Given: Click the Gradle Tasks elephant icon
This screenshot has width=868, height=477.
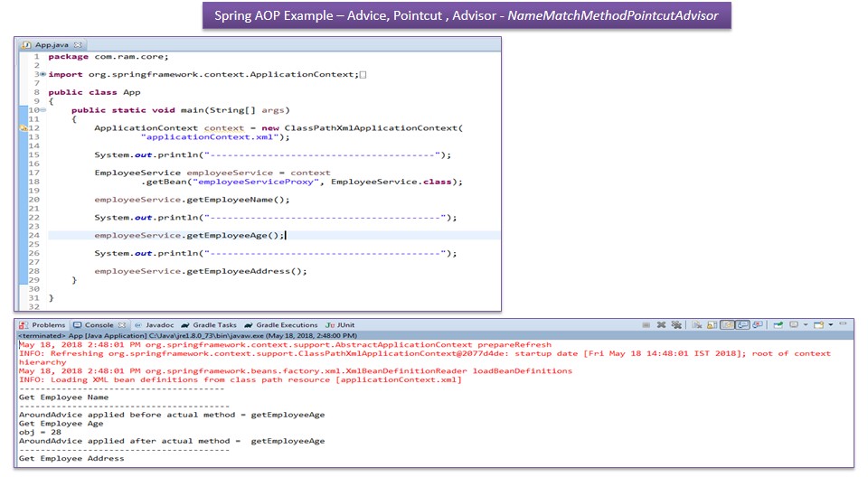Looking at the screenshot, I should [x=185, y=325].
